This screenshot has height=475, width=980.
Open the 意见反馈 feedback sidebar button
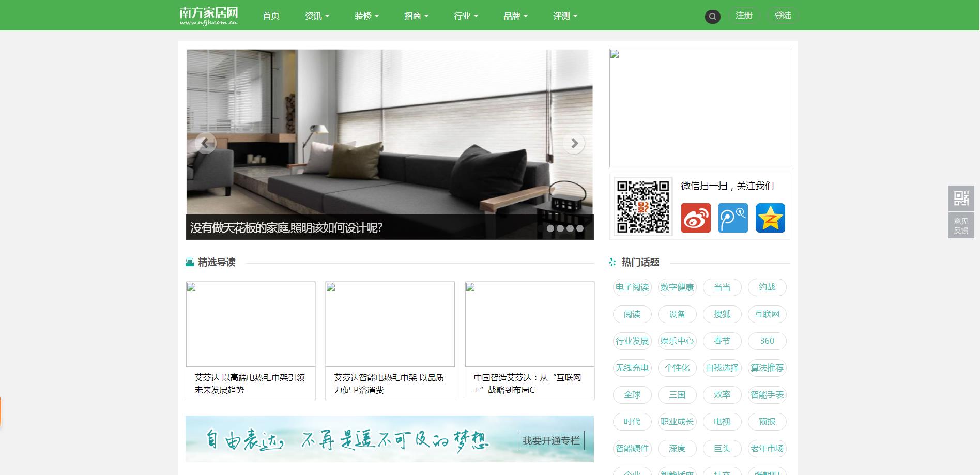[x=961, y=225]
